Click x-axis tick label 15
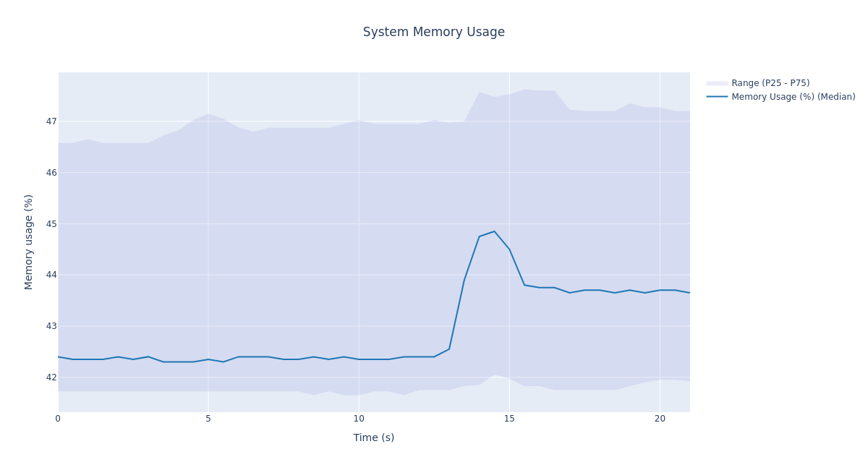The image size is (868, 470). pos(509,419)
